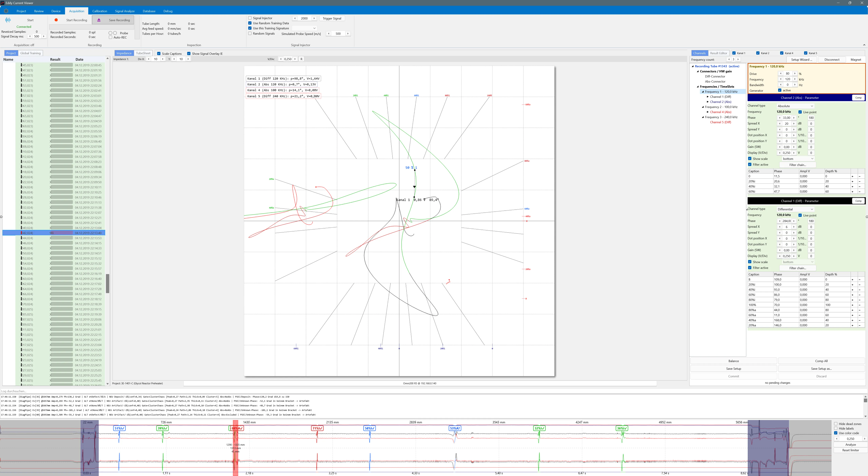Click the Balance button
This screenshot has height=476, width=868.
(x=733, y=361)
